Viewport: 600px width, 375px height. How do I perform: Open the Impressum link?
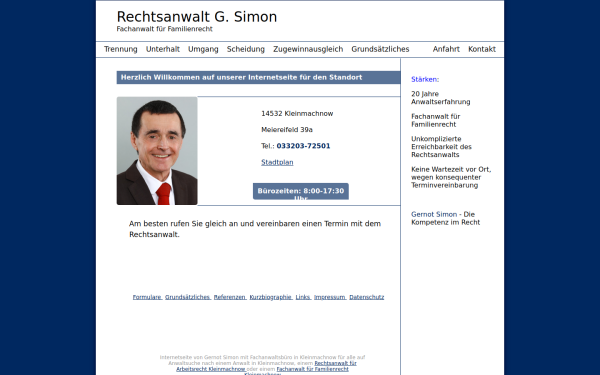(x=330, y=297)
